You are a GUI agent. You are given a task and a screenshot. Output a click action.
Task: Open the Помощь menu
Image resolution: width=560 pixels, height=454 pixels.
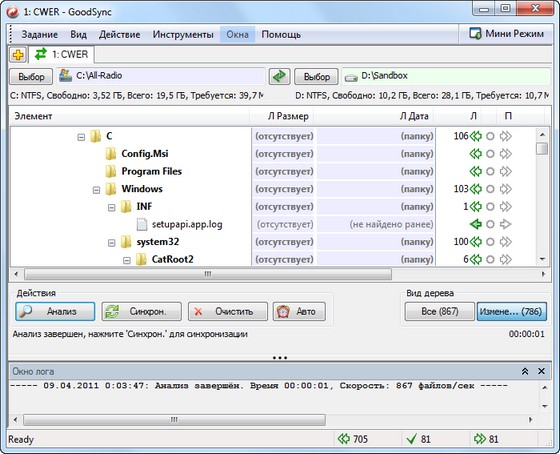(x=281, y=35)
